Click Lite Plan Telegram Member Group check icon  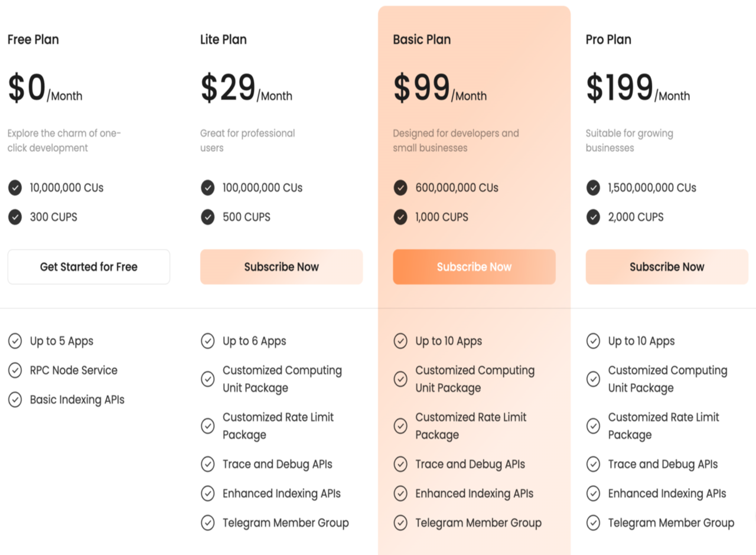[207, 523]
